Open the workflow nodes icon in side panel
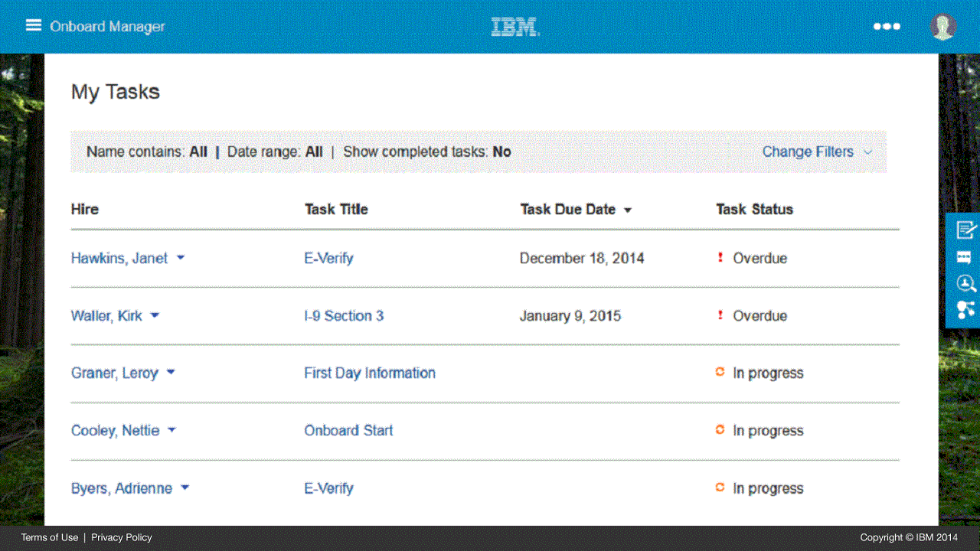Screen dimensions: 980x551 coord(965,310)
